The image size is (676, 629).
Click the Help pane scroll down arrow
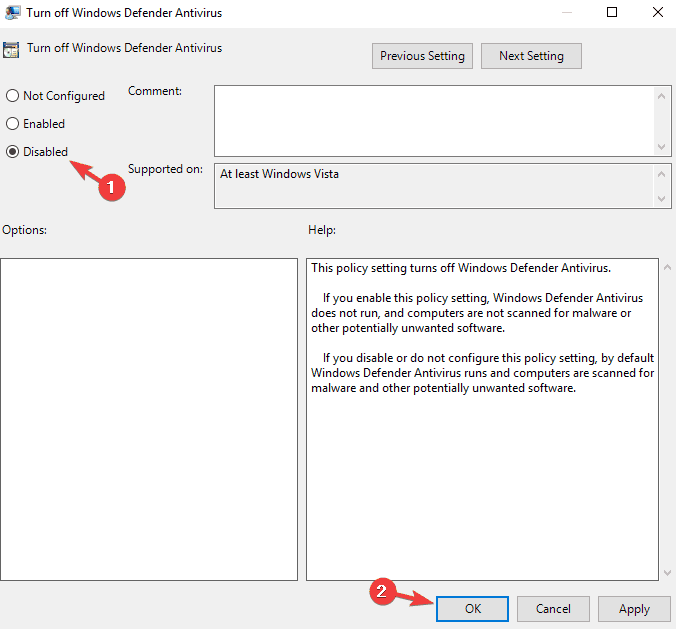(667, 573)
